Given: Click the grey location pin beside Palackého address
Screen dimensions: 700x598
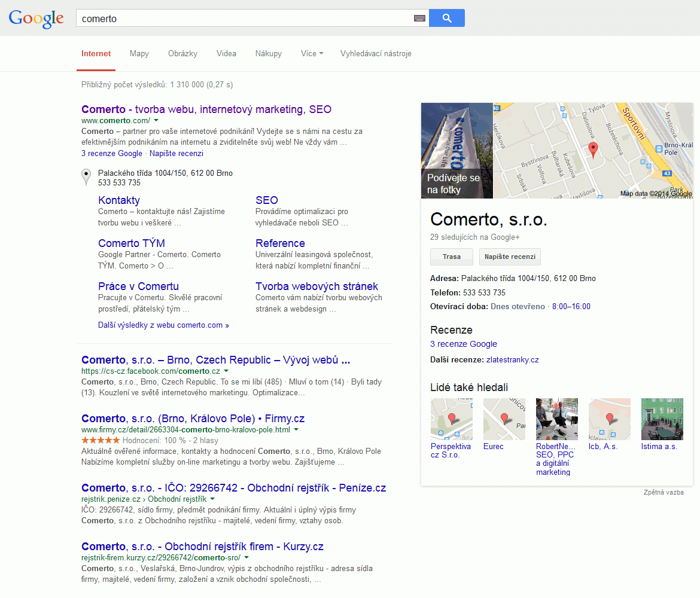Looking at the screenshot, I should [86, 177].
